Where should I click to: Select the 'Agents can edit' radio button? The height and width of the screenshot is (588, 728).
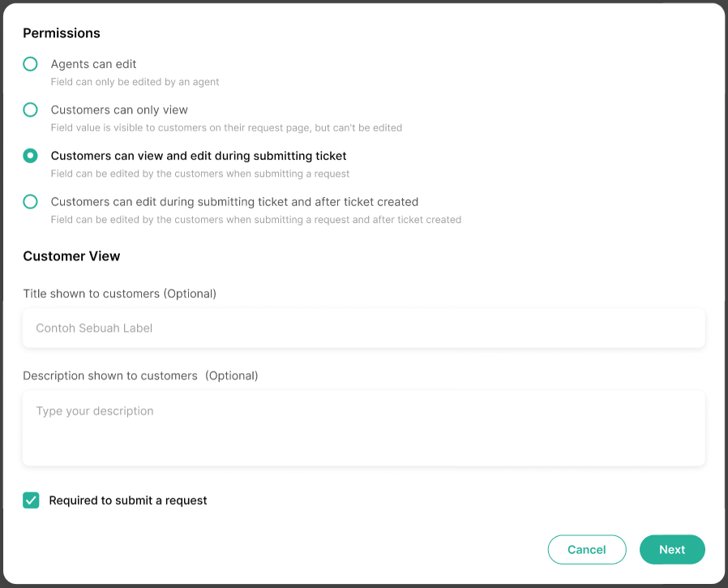coord(30,64)
